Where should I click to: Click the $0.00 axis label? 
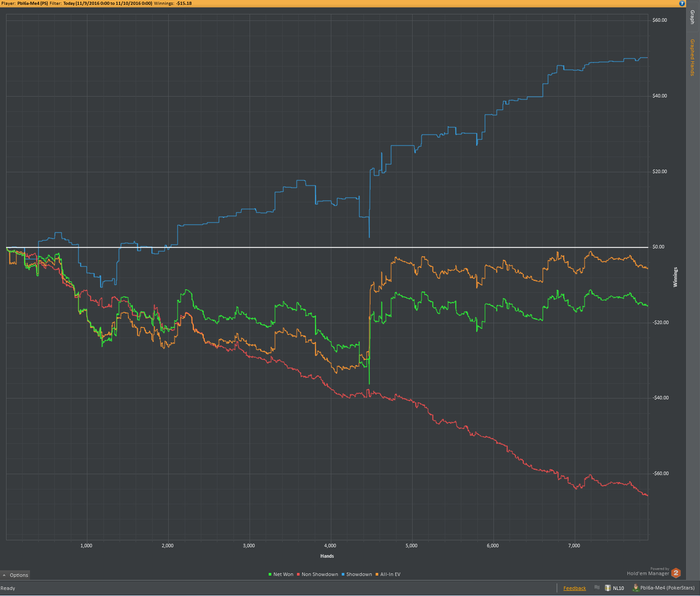point(658,247)
